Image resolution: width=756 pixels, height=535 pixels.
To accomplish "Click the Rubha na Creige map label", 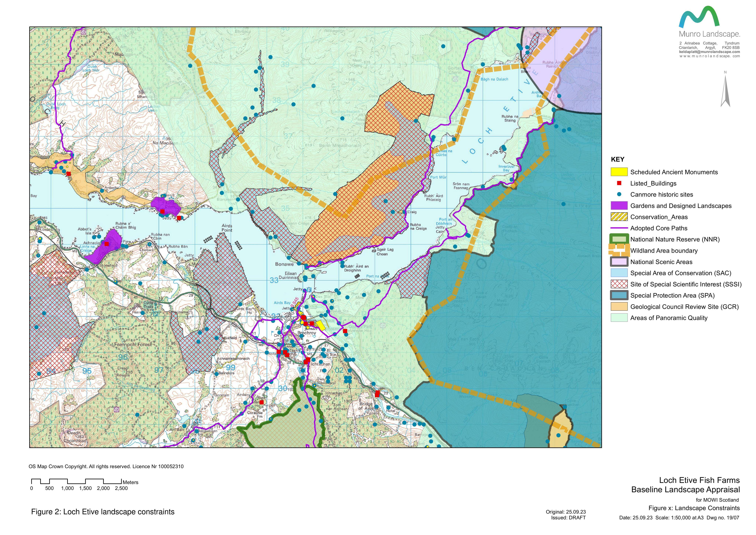I will tap(418, 227).
